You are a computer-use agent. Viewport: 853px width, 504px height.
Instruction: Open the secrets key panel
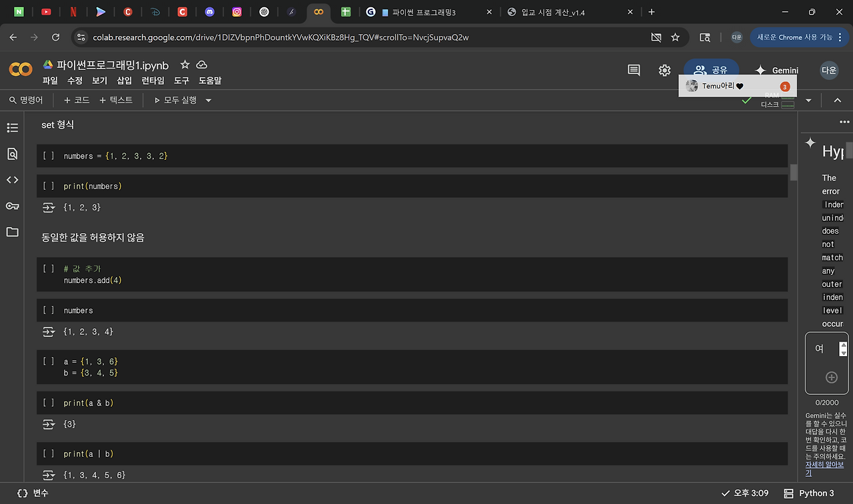click(x=12, y=206)
